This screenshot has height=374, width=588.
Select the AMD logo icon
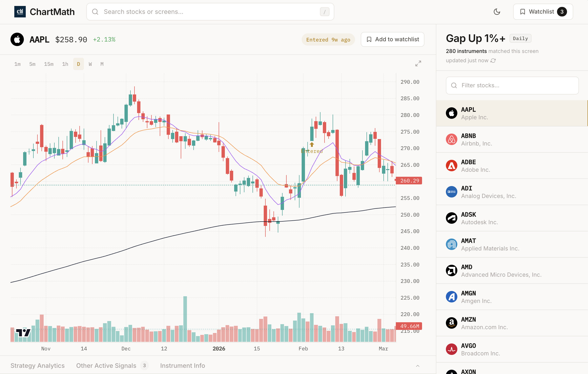click(452, 270)
